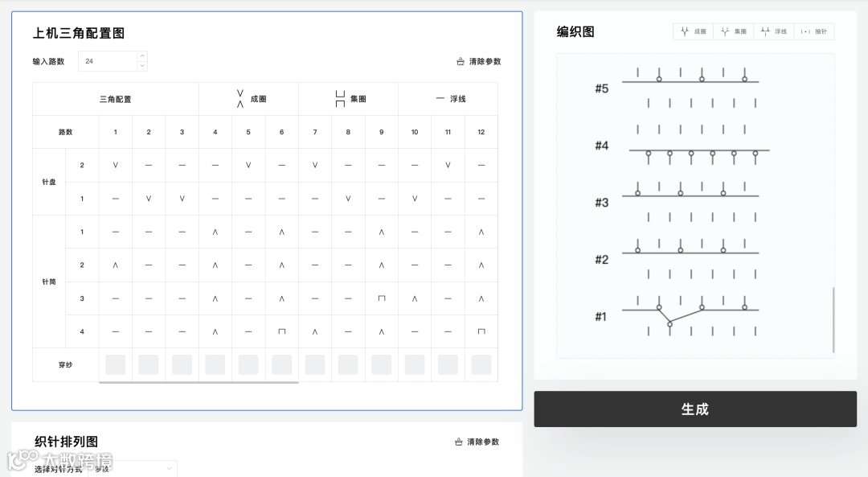Click the Λ cell at 针筒 2, column 6
This screenshot has width=868, height=477.
pyautogui.click(x=282, y=265)
